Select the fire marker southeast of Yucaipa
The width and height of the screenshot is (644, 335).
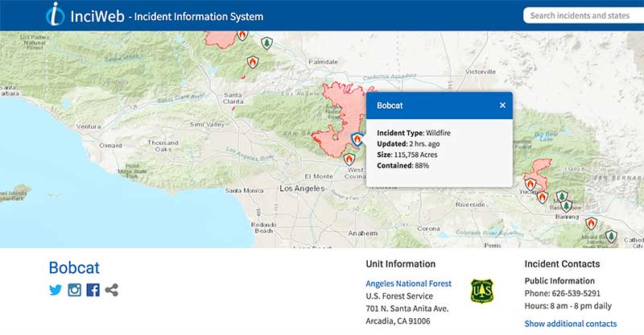pyautogui.click(x=543, y=197)
